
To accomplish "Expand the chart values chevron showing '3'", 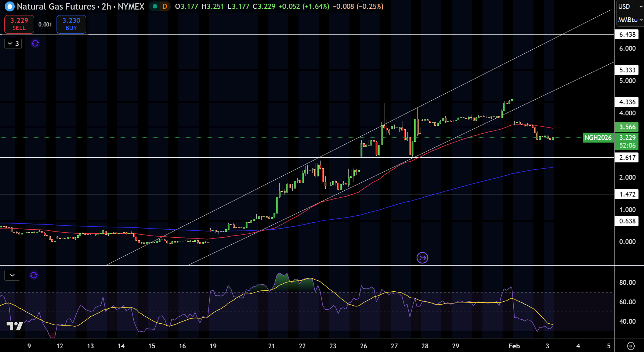I will (x=12, y=43).
